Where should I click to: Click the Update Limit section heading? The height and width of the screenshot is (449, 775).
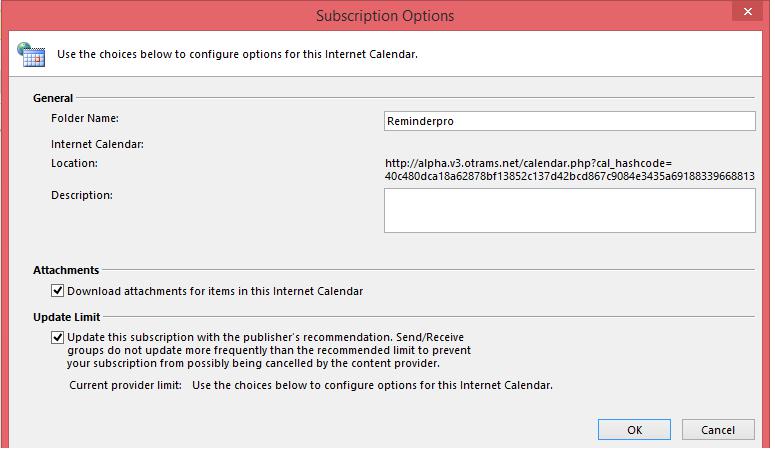67,317
